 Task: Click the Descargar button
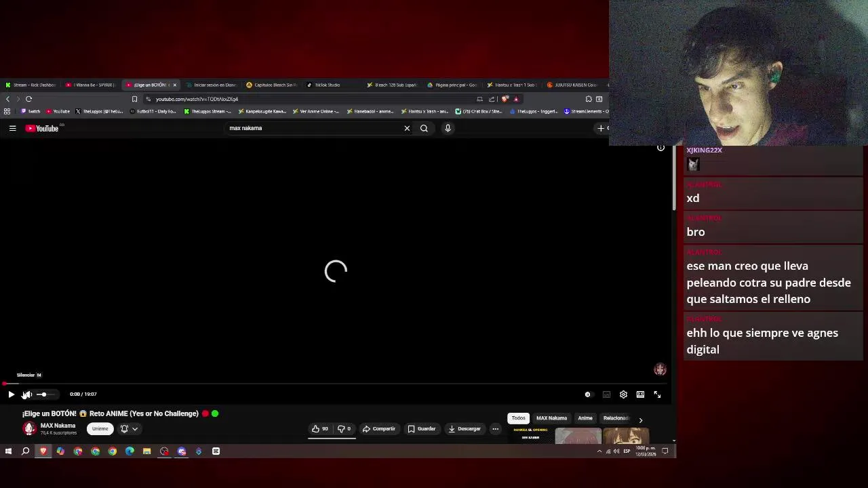click(465, 429)
